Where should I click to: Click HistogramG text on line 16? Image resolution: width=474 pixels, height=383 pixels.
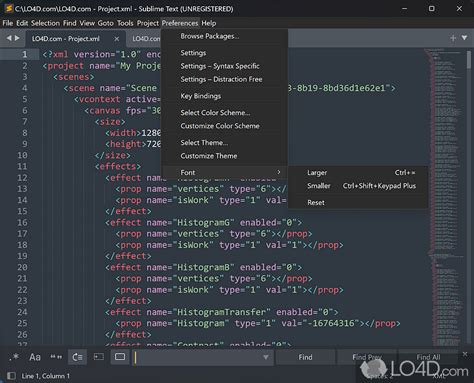tap(203, 222)
